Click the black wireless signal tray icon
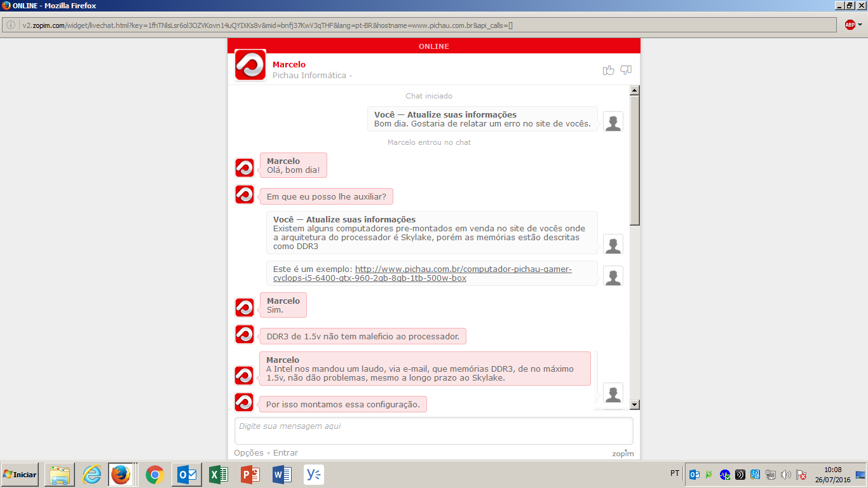This screenshot has height=488, width=868. click(740, 475)
